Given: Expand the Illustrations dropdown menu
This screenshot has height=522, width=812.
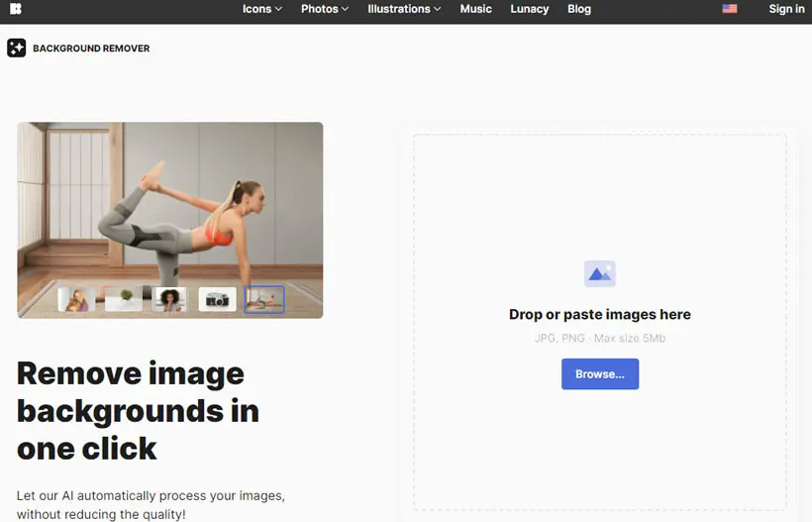Looking at the screenshot, I should pos(404,9).
